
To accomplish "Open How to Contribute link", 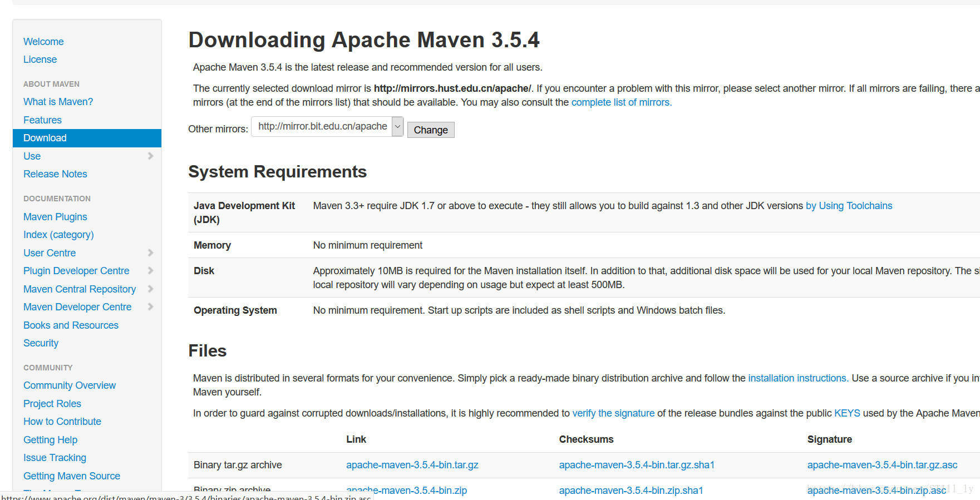I will [x=62, y=422].
